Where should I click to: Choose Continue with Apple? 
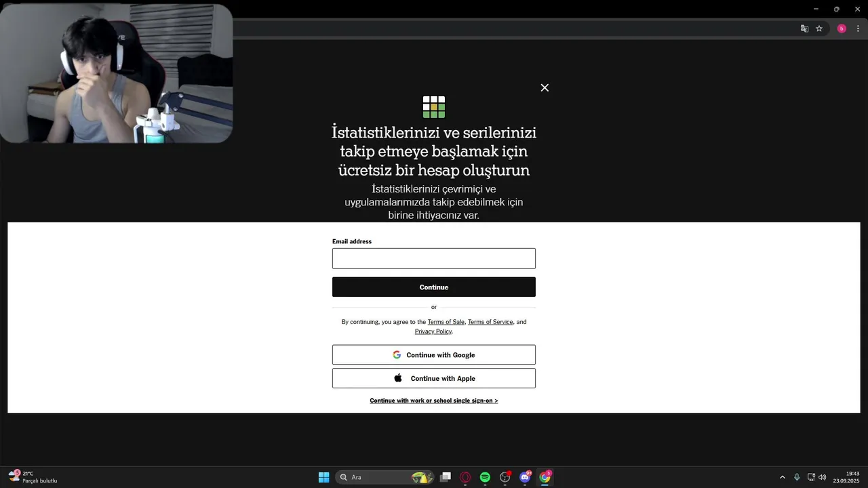pyautogui.click(x=434, y=378)
